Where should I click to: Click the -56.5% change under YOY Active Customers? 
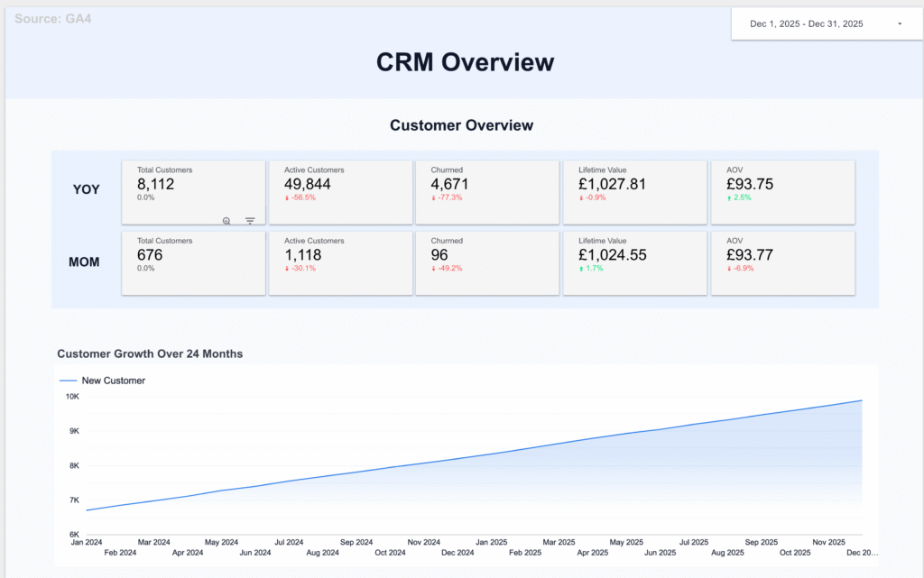[x=300, y=197]
